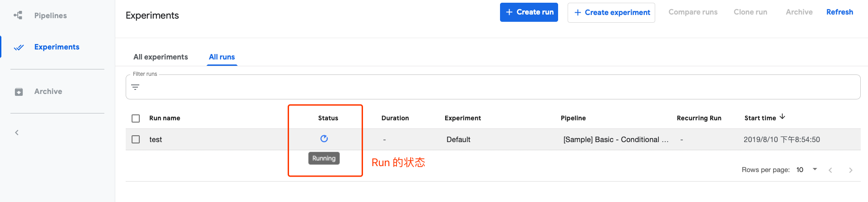Select all runs with header checkbox
The image size is (868, 202).
coord(136,118)
